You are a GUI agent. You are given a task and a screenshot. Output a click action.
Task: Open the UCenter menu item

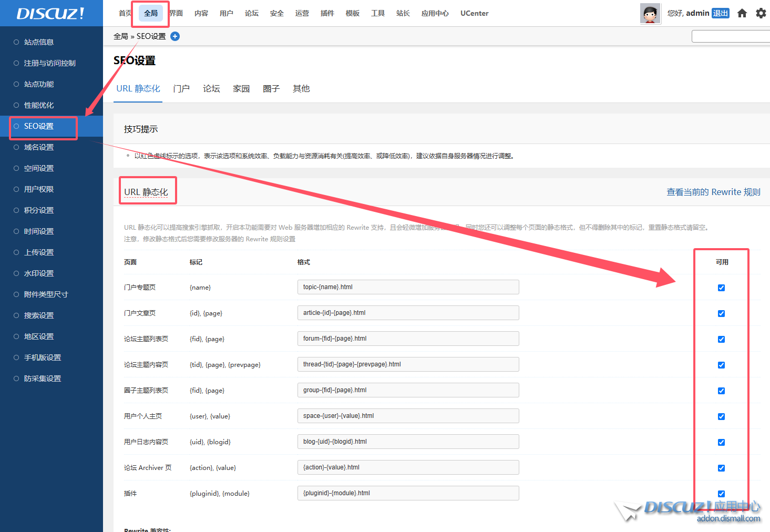(474, 13)
